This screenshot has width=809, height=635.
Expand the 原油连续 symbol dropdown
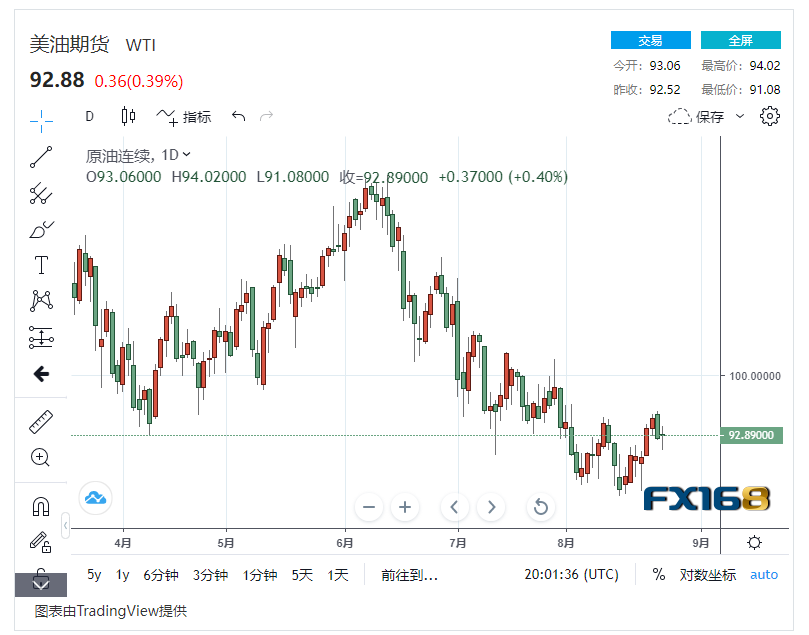(186, 155)
